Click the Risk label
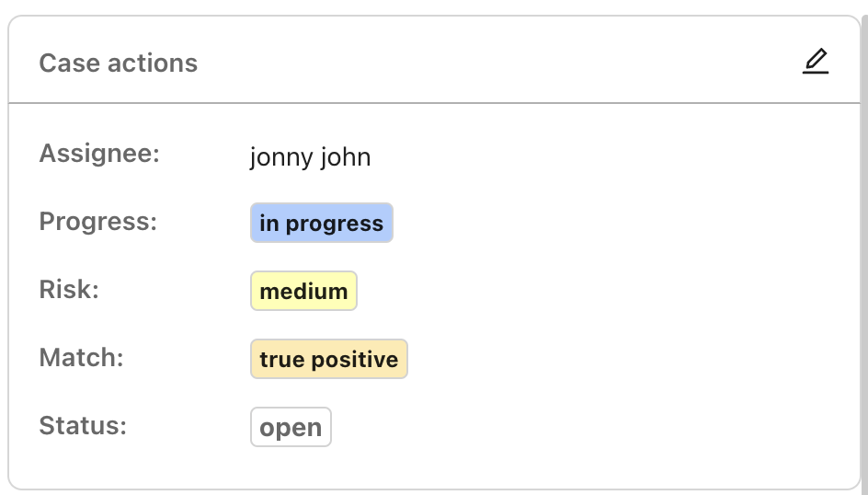 click(x=69, y=289)
